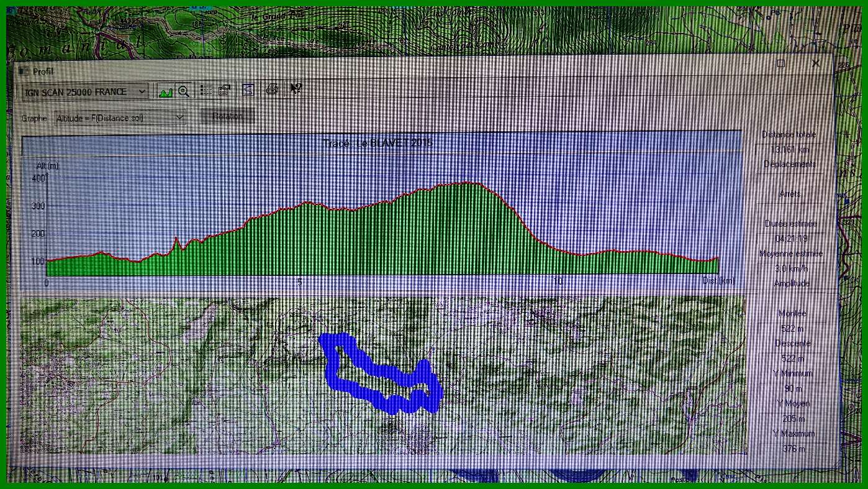Expand the Graphe Altitude = F(Distance sol) dropdown
The image size is (868, 489).
point(179,117)
